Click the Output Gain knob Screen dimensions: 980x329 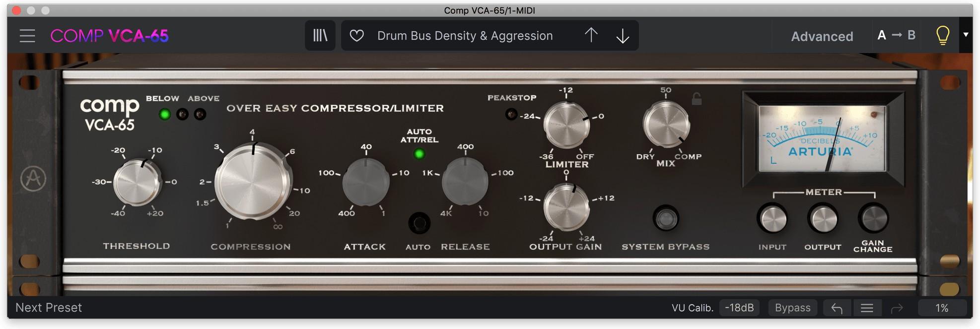(x=566, y=207)
